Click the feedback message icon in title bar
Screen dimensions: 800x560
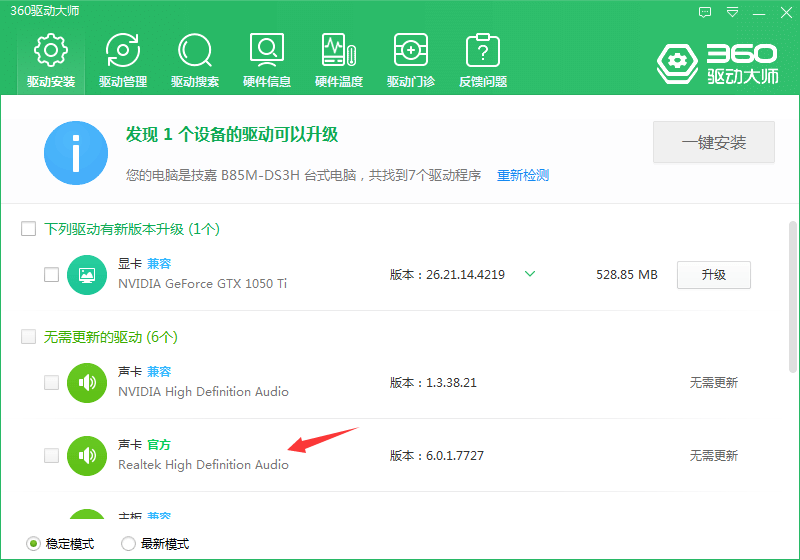click(706, 12)
